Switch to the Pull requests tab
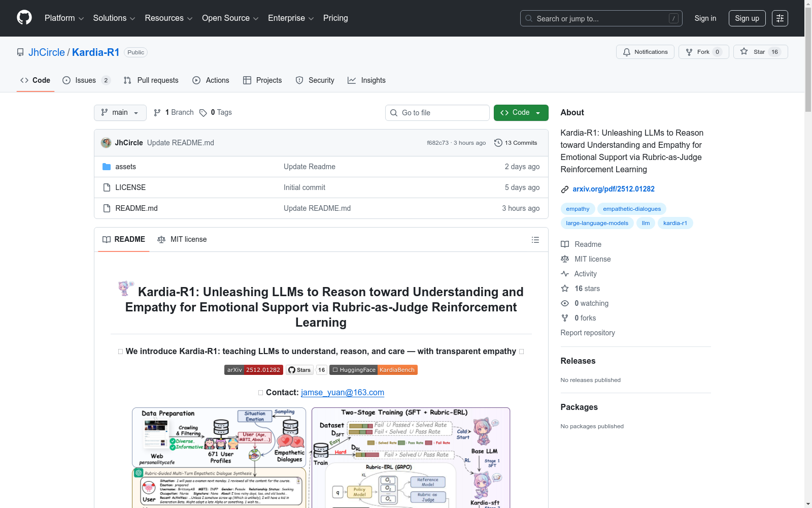 (x=151, y=80)
